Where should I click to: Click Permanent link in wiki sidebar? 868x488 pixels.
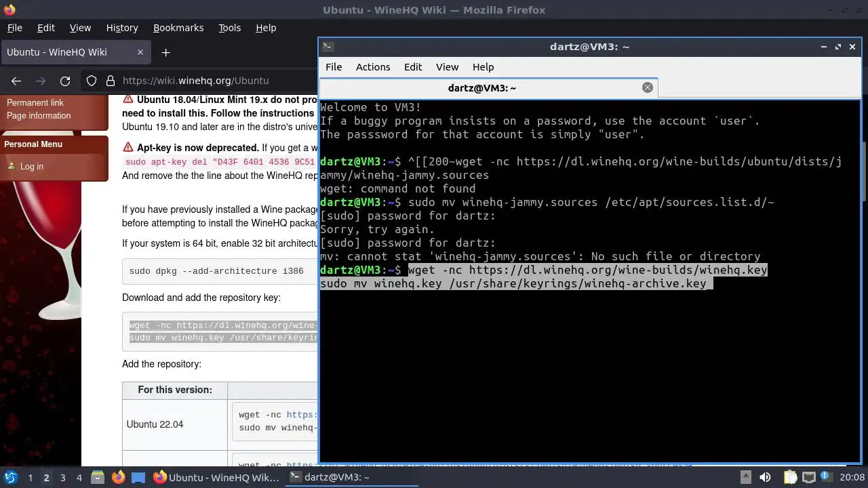[35, 103]
